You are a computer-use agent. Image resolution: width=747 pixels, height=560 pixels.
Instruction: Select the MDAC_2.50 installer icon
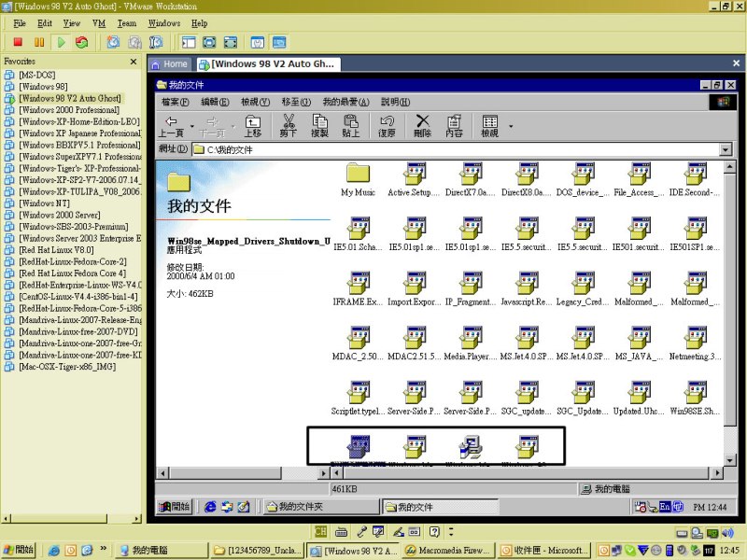pos(358,343)
